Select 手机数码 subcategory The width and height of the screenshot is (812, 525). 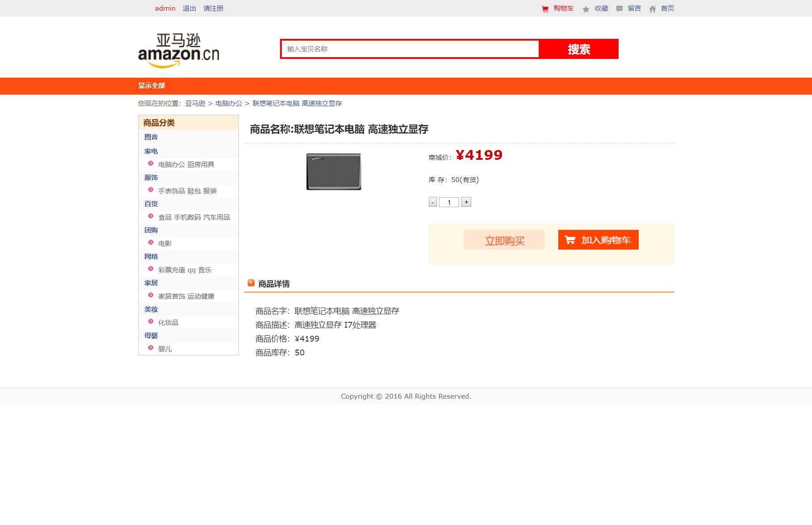tap(187, 217)
